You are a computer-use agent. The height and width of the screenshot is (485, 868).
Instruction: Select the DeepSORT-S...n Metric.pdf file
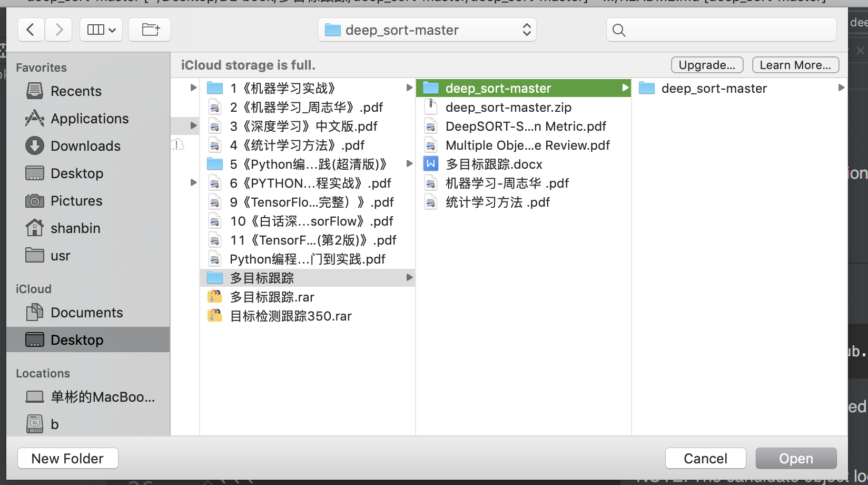point(526,126)
